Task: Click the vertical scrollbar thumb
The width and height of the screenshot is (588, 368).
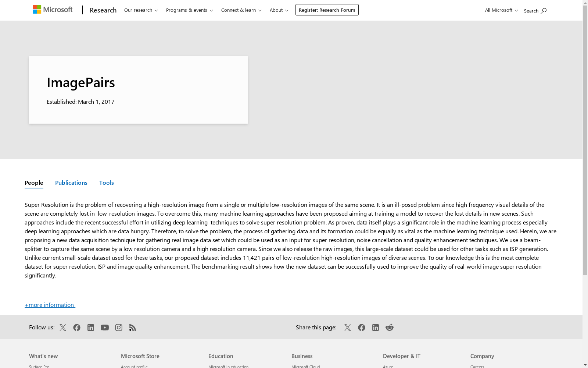Action: click(585, 141)
